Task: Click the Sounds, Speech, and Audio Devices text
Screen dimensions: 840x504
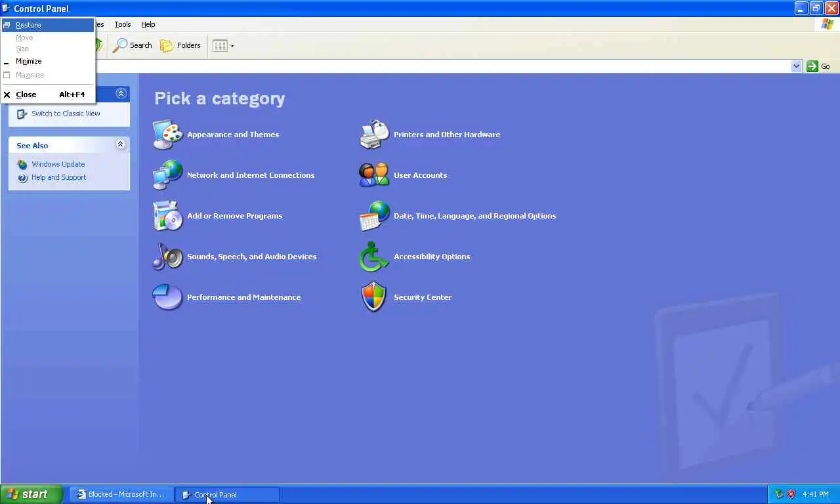Action: pyautogui.click(x=251, y=257)
